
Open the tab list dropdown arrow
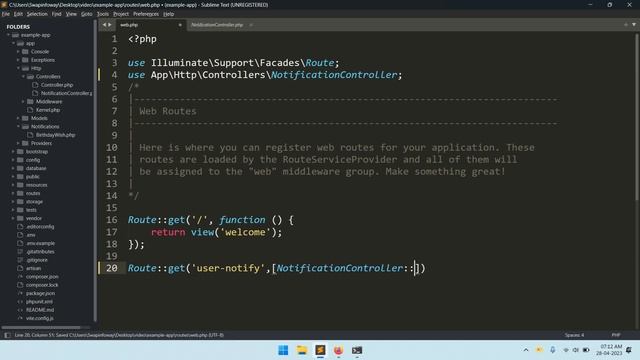[x=634, y=25]
